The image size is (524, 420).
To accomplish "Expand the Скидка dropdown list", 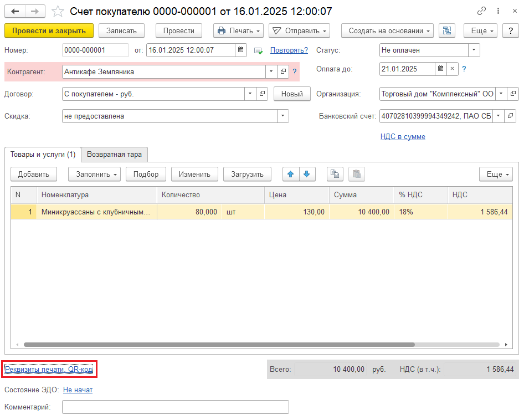I will coord(282,116).
